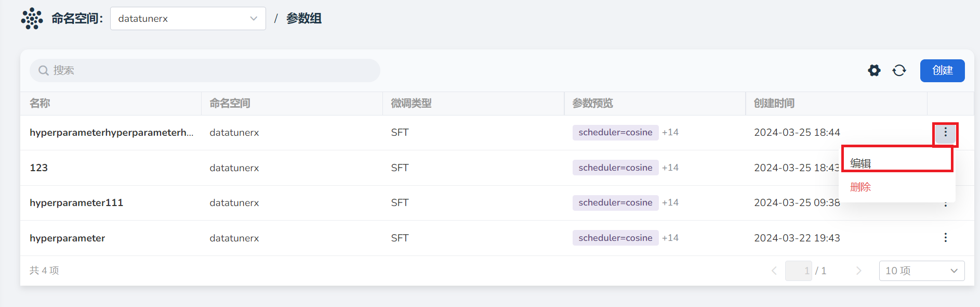The height and width of the screenshot is (307, 980).
Task: Click the 2024-03-25 18:44 timestamp
Action: click(797, 132)
